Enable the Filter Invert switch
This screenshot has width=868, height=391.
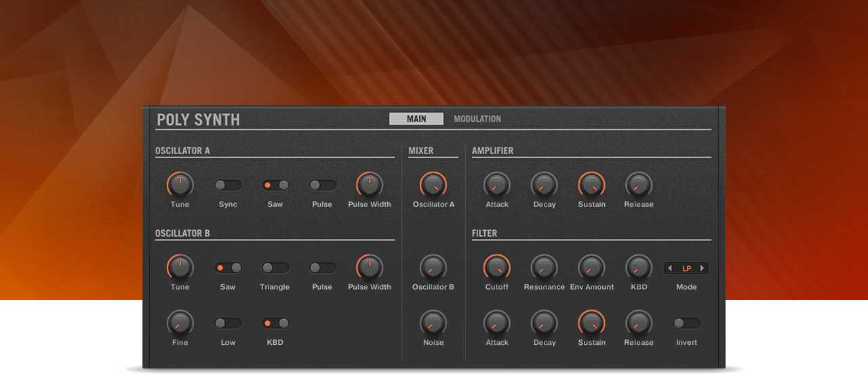coord(686,323)
